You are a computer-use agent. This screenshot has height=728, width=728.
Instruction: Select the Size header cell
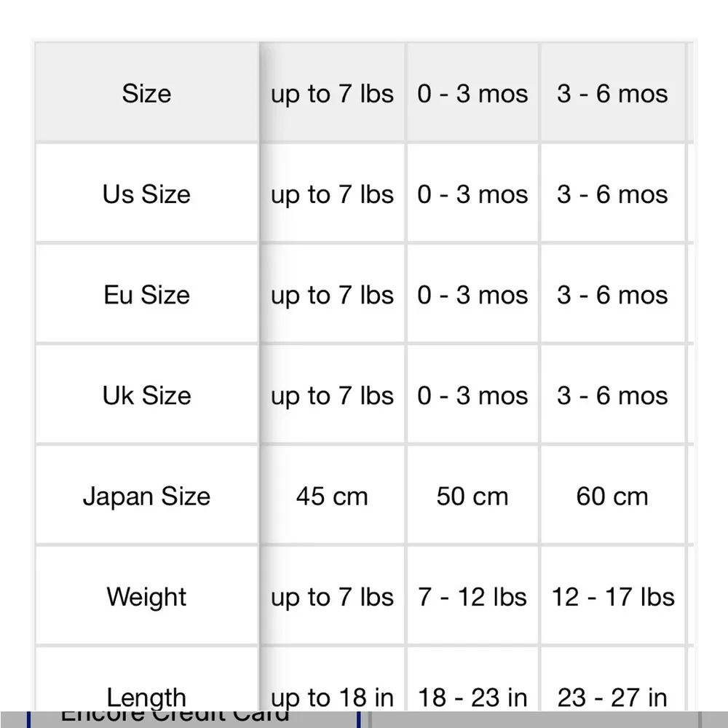point(147,93)
